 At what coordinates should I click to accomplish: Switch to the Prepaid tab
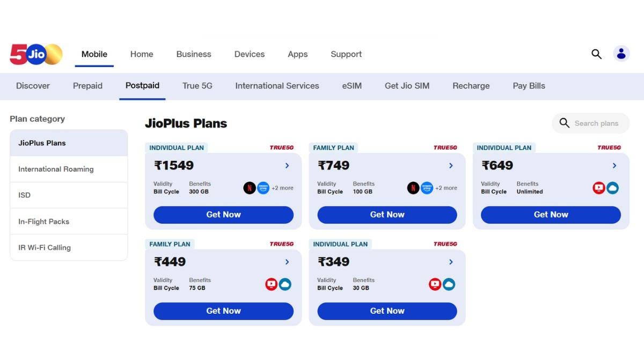87,86
